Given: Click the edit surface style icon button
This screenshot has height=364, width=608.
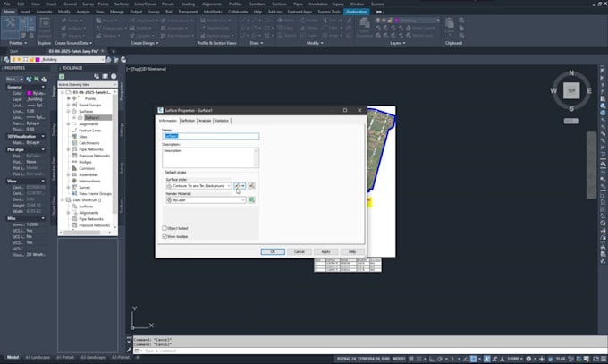Looking at the screenshot, I should pyautogui.click(x=237, y=186).
